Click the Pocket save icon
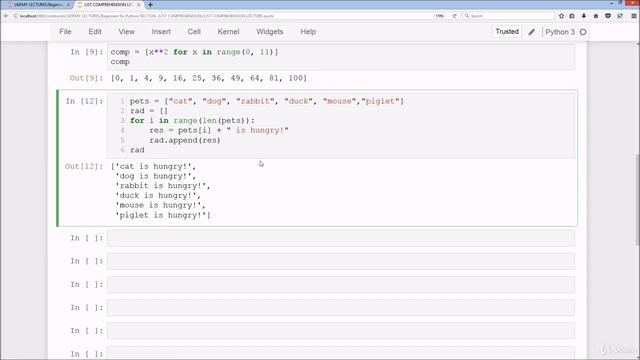Screen dimensions: 640x360 click(608, 16)
